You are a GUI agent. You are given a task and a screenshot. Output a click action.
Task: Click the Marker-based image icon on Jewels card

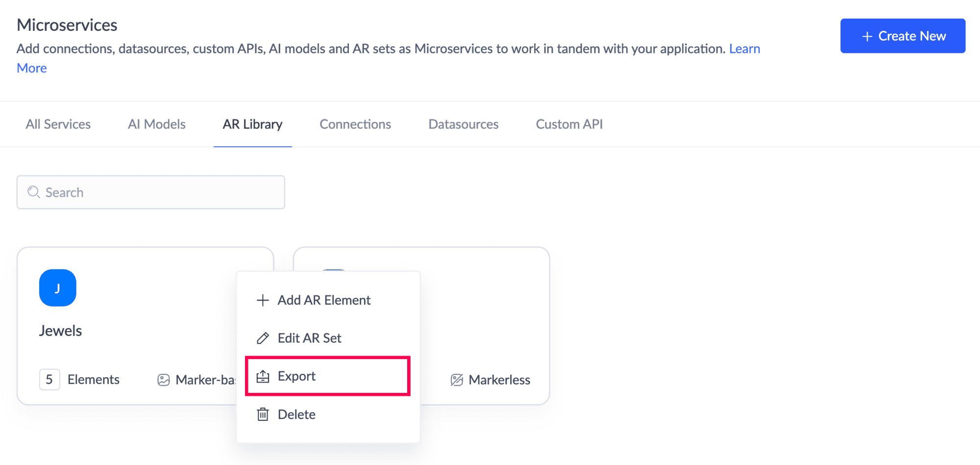click(x=163, y=380)
